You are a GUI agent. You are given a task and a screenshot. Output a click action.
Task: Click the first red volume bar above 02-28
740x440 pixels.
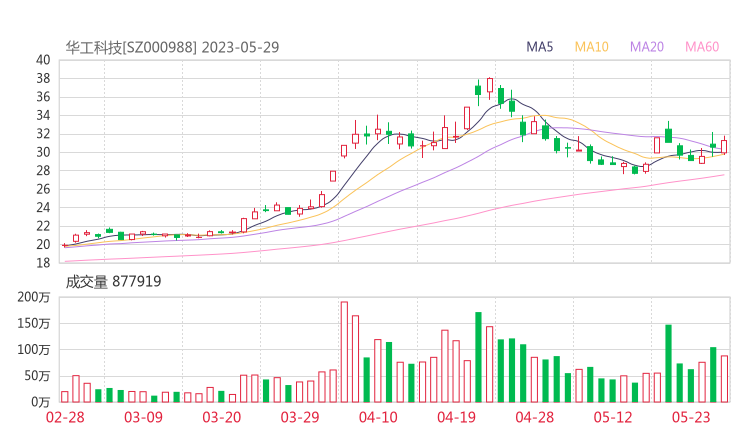[65, 397]
